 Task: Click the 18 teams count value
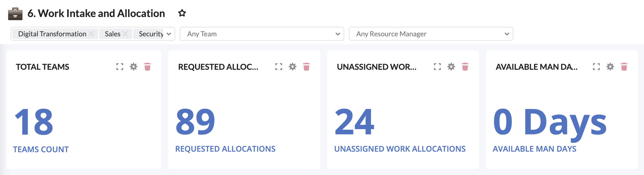(x=34, y=122)
